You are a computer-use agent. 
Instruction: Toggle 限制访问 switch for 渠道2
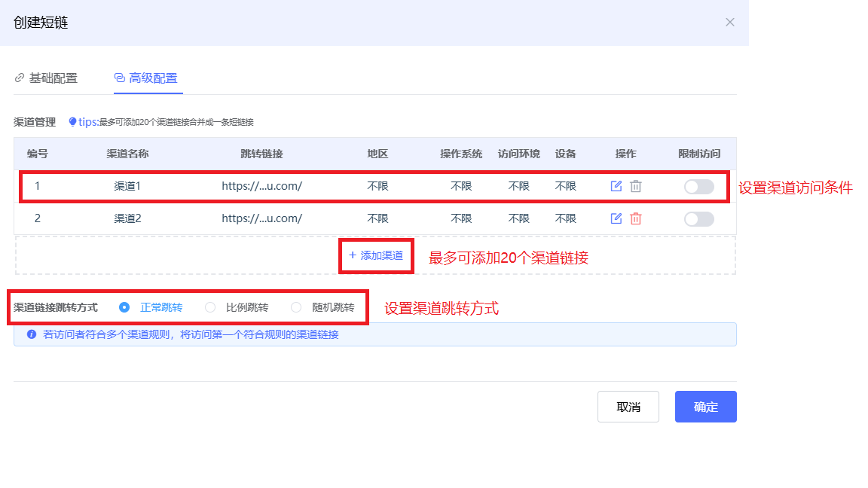(698, 219)
